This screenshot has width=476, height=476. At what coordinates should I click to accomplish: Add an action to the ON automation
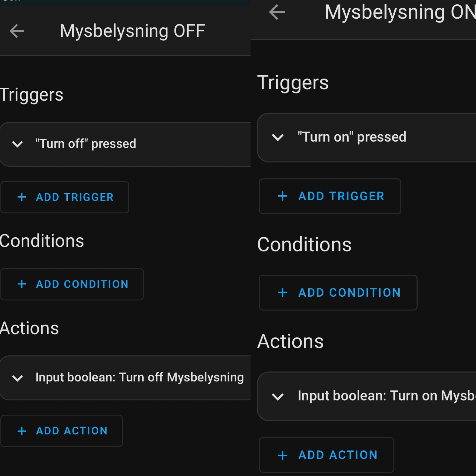(327, 455)
